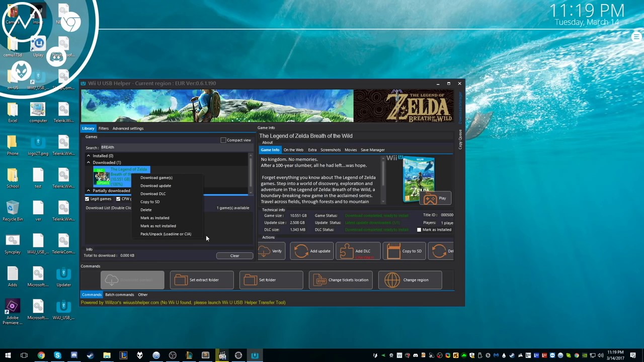The image size is (644, 362).
Task: Open the Phone folder on desktop
Action: coord(13,145)
